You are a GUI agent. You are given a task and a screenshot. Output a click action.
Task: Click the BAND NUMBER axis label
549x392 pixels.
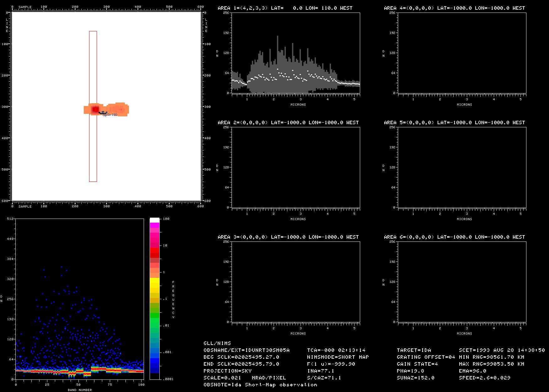[80, 390]
